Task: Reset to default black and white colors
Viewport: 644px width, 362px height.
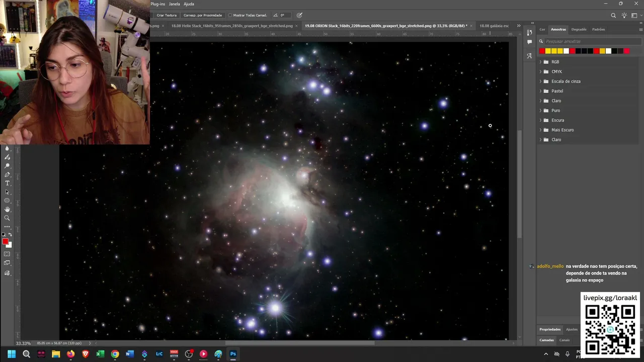Action: 4,235
